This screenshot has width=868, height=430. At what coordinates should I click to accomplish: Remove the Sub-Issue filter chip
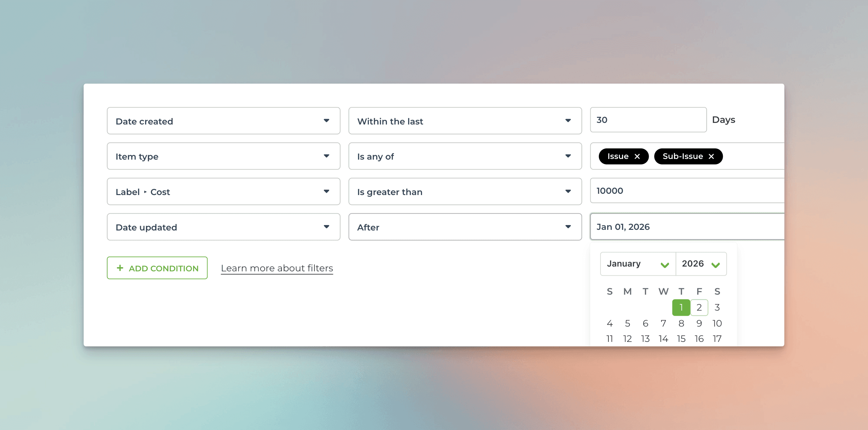712,156
